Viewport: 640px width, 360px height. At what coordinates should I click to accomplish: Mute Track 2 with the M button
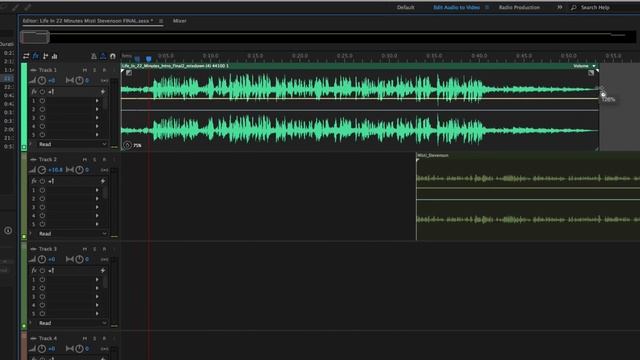[85, 160]
